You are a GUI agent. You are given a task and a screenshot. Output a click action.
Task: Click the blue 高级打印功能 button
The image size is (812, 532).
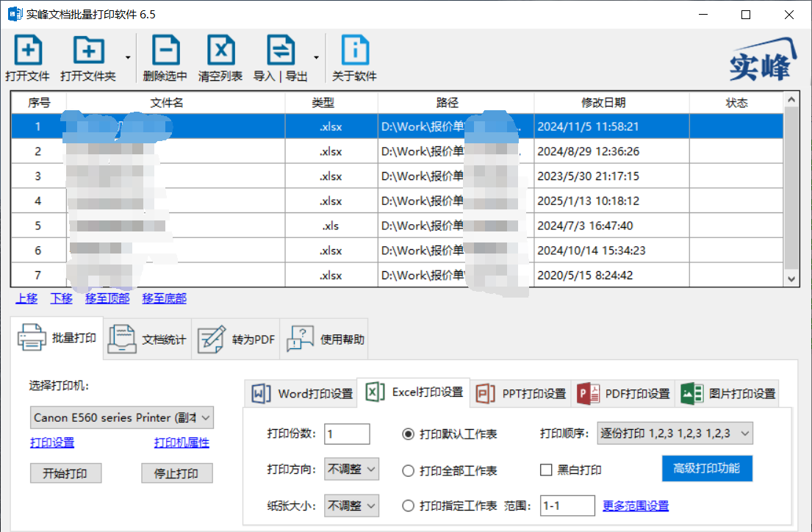pos(707,468)
